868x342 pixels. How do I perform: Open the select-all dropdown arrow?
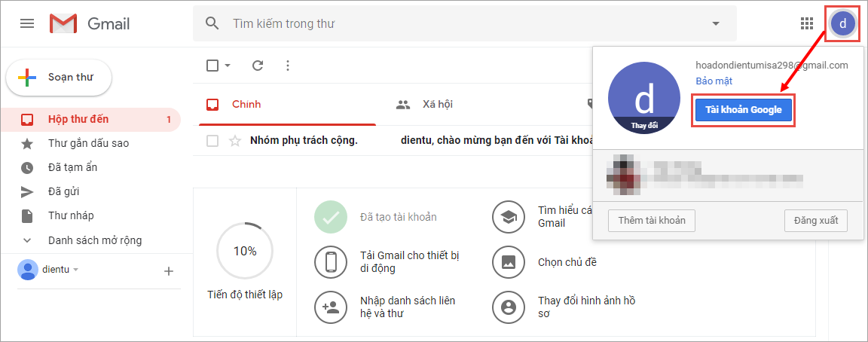tap(228, 66)
